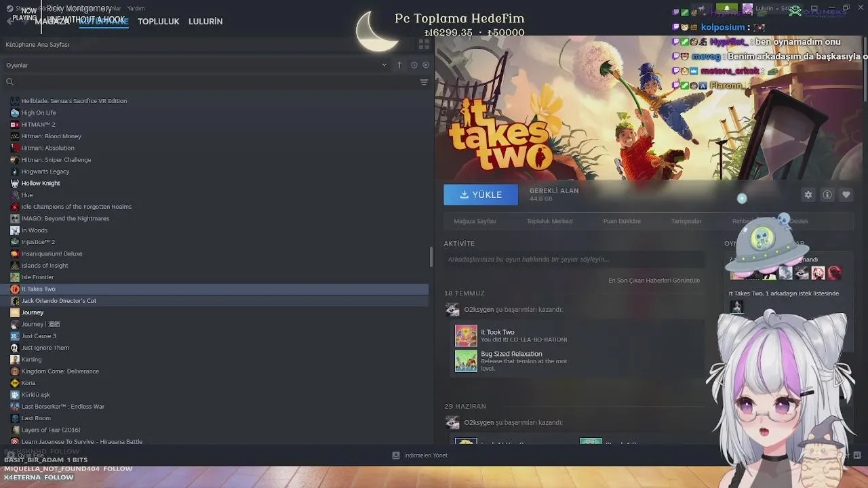Open the Tartışmalar tab
Image resolution: width=868 pixels, height=488 pixels.
point(686,221)
